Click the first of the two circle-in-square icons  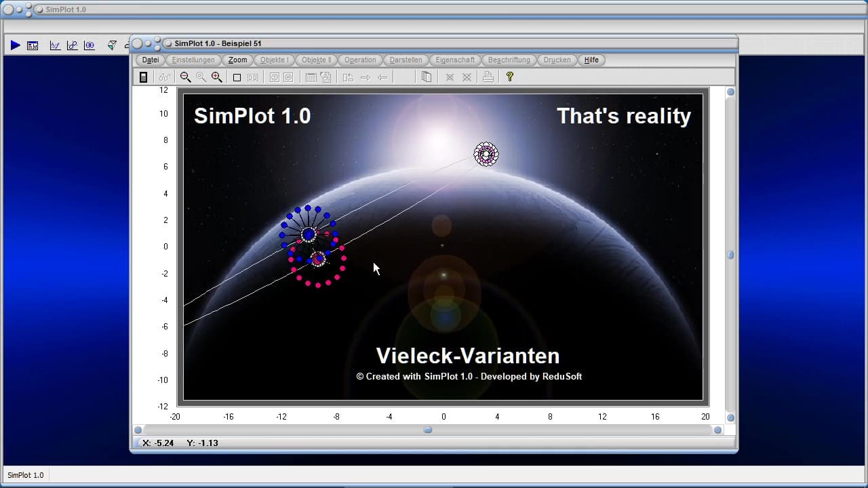274,77
